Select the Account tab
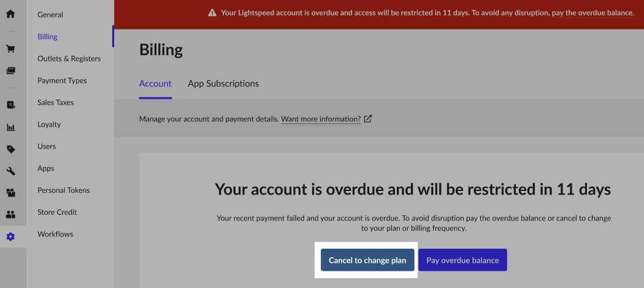 coord(155,84)
